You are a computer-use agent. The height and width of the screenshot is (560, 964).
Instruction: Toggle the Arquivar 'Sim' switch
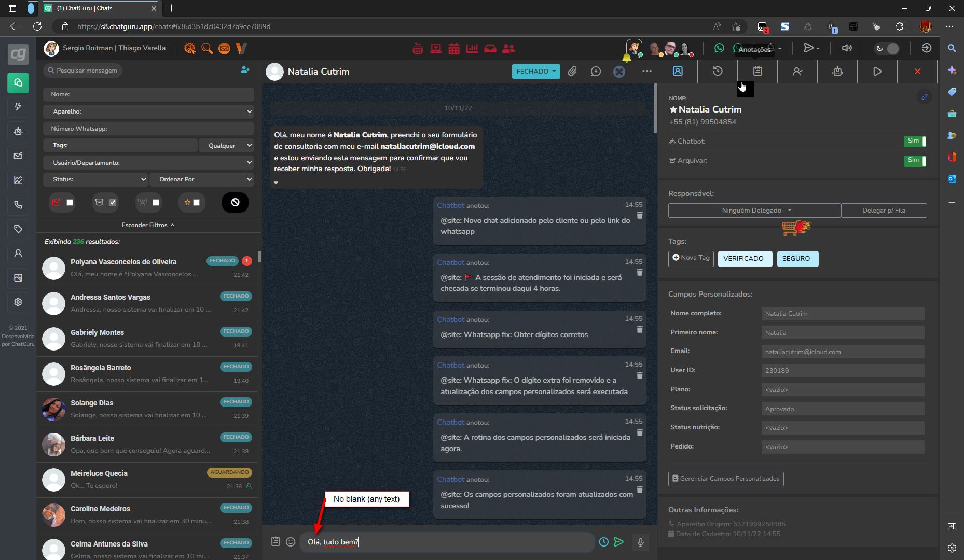point(914,160)
